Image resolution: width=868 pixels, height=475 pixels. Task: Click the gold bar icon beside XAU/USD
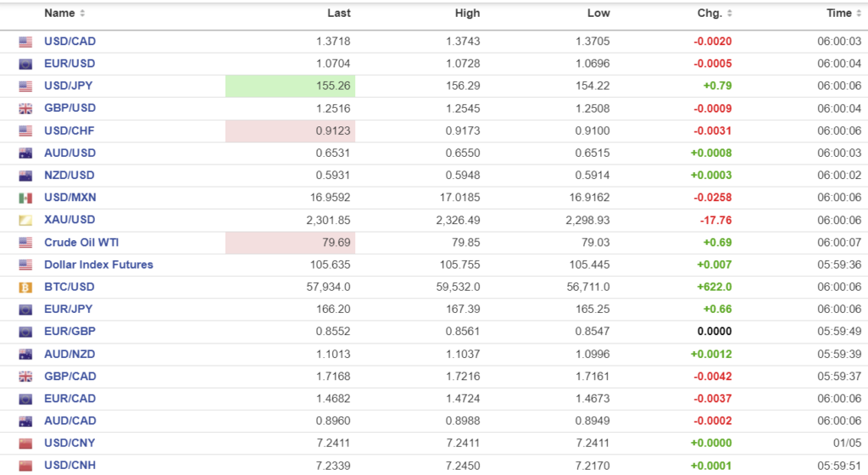25,220
